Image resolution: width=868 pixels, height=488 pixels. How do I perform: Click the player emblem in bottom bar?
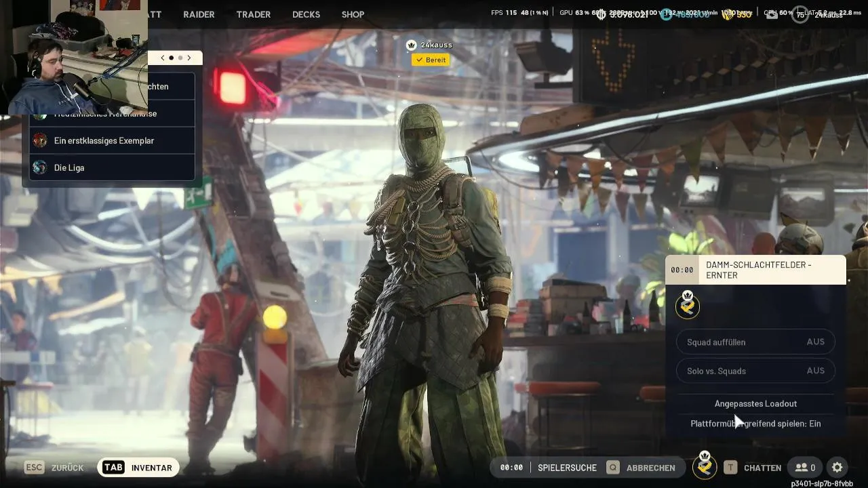pyautogui.click(x=705, y=466)
